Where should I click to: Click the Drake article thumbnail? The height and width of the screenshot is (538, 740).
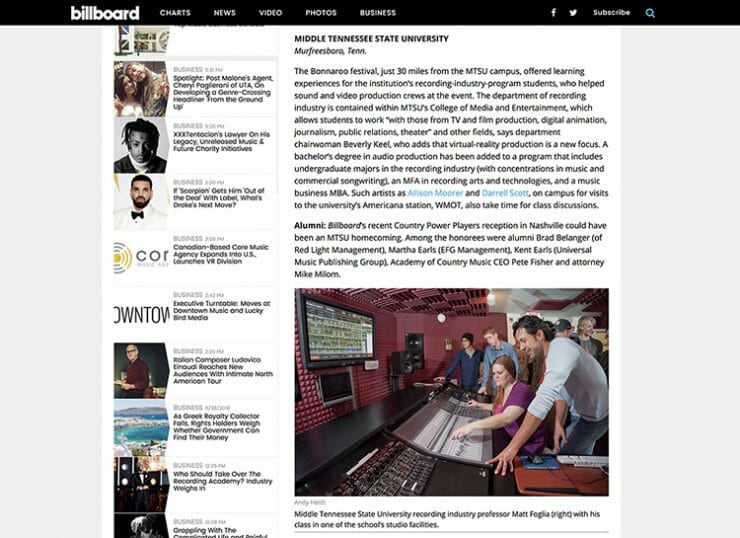pyautogui.click(x=140, y=202)
